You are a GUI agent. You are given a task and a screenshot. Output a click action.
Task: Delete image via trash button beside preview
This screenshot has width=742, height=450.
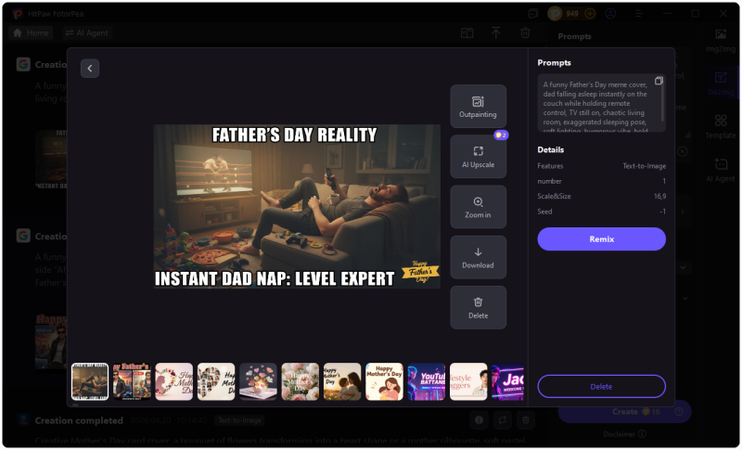[478, 308]
